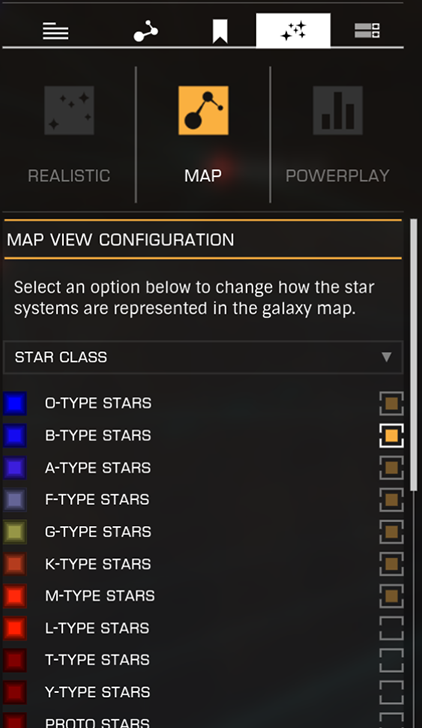
Task: Expand the Star Class dropdown arrow
Action: 386,357
